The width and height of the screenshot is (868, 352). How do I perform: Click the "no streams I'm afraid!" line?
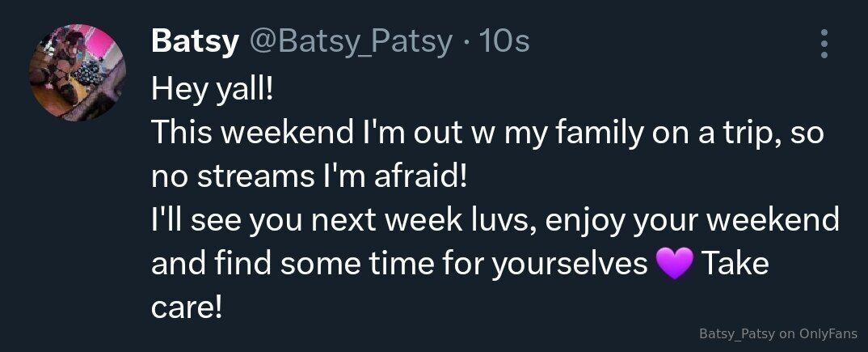[x=310, y=176]
